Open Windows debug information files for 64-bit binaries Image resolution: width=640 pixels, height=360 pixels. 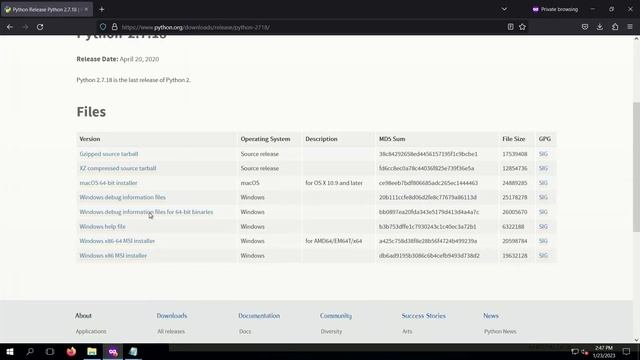pos(146,212)
